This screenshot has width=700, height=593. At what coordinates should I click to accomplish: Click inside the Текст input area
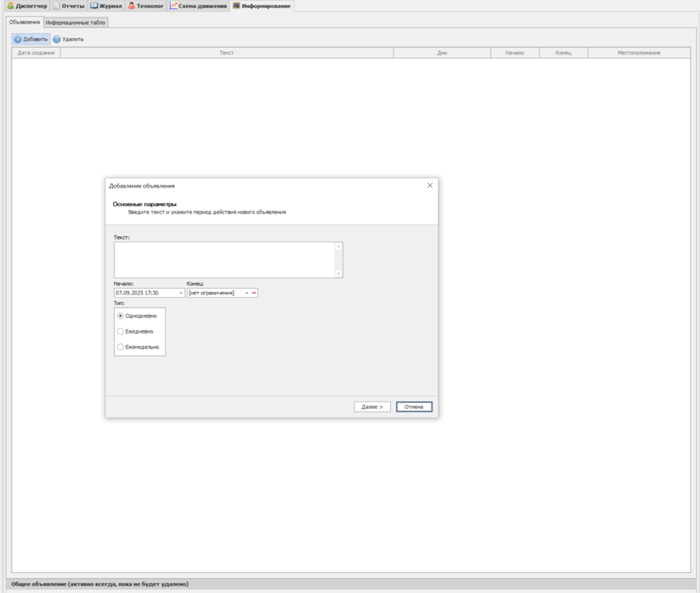tap(224, 259)
